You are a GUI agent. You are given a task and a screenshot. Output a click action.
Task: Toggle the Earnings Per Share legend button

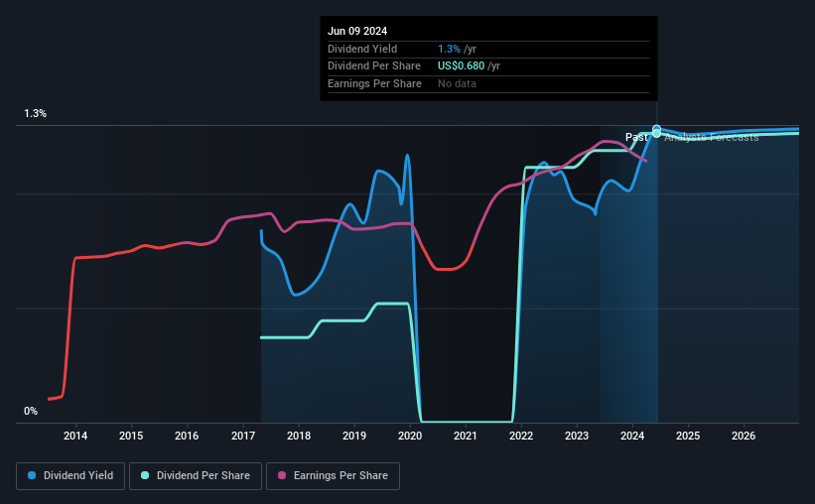point(333,476)
